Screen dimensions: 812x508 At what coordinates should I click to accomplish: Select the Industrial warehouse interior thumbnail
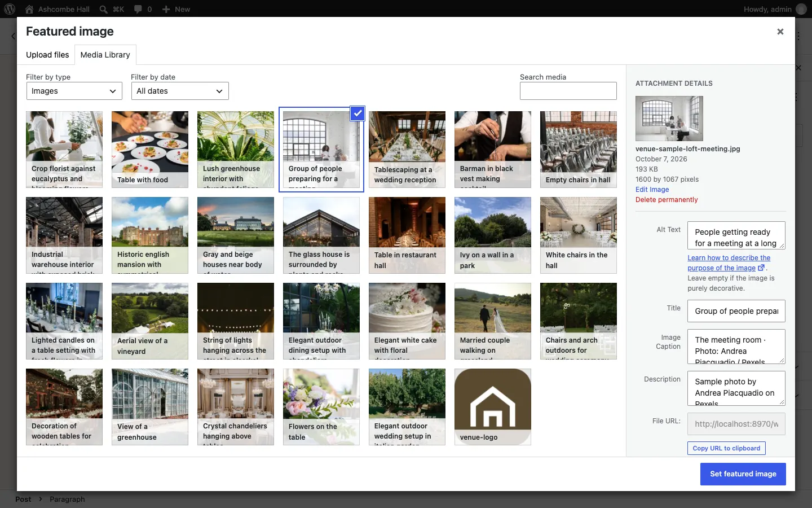64,235
